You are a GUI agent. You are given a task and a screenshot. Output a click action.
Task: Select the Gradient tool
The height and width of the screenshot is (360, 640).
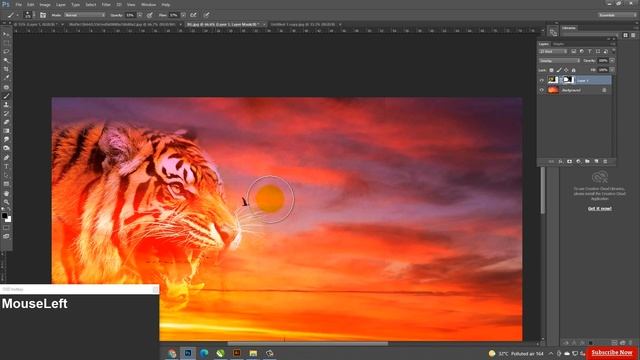point(6,131)
